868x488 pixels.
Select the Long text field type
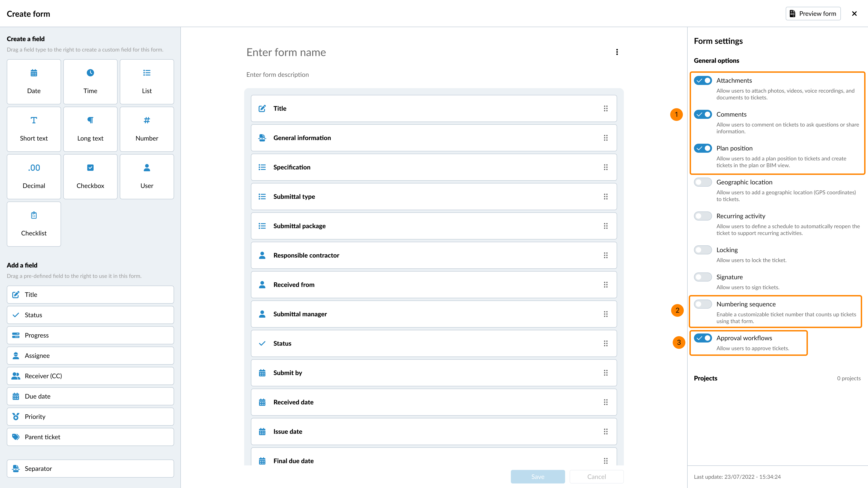pyautogui.click(x=90, y=129)
